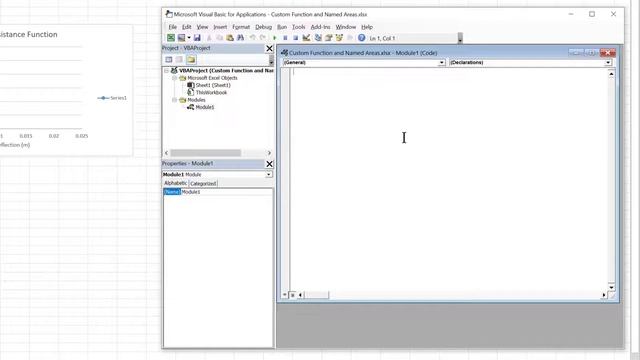This screenshot has height=360, width=640.
Task: Click the Undo arrow icon
Action: 253,38
